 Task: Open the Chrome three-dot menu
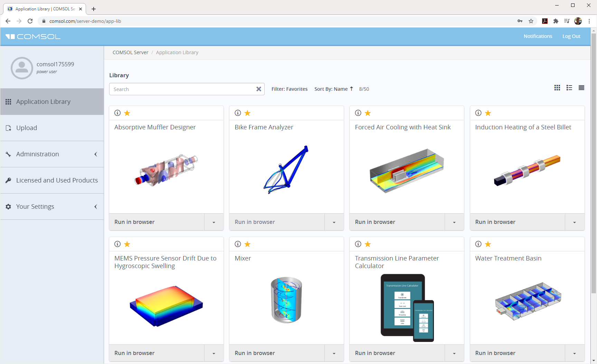pyautogui.click(x=589, y=21)
